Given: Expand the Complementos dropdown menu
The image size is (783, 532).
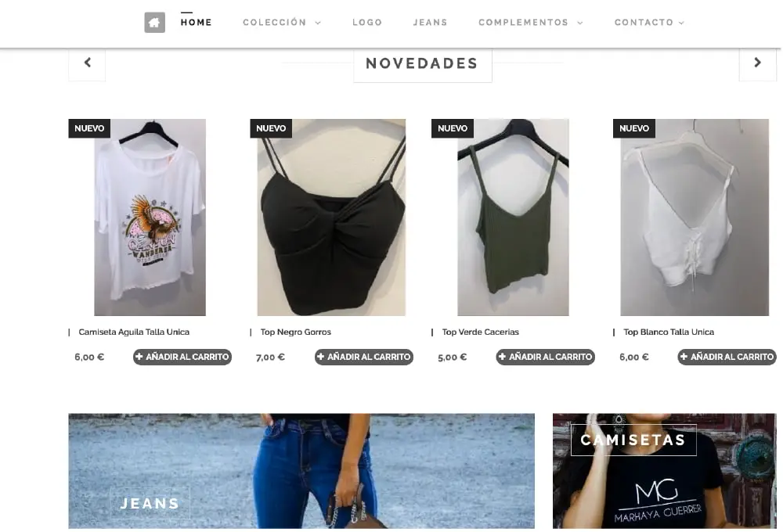Looking at the screenshot, I should (x=531, y=23).
